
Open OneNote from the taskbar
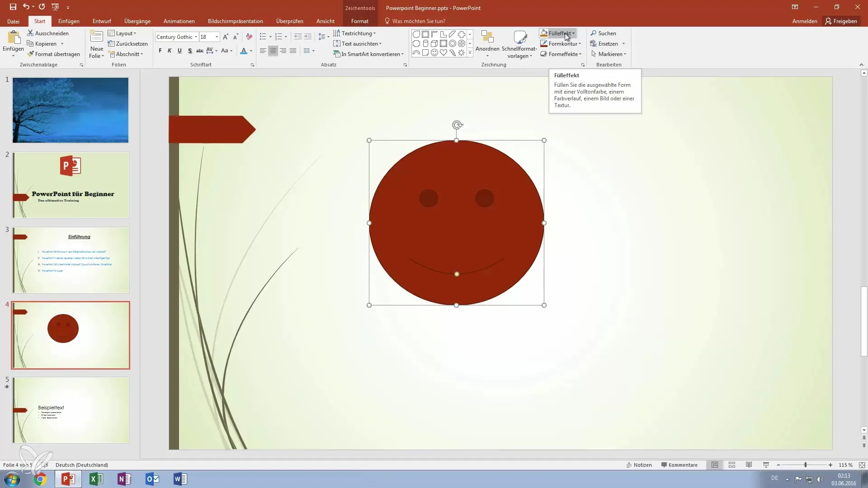[x=124, y=479]
